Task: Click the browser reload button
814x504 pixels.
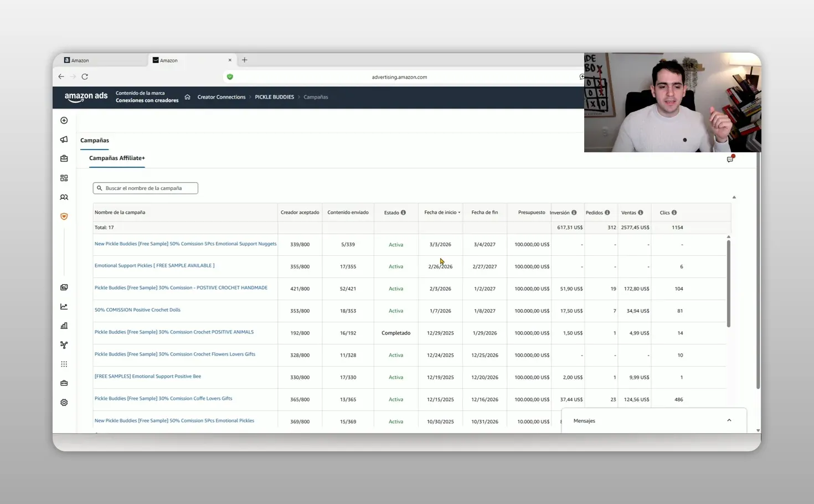Action: 85,76
